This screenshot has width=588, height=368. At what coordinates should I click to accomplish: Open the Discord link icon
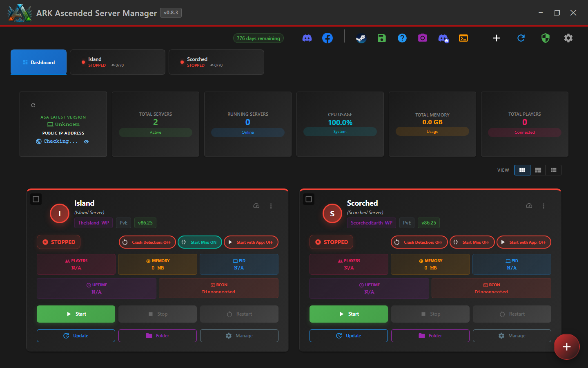pos(307,38)
